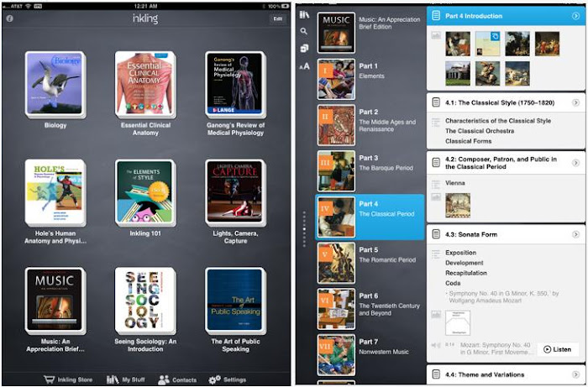Open the highlighted map thumbnail in Part 4 Introduction
588x387 pixels.
(x=487, y=44)
